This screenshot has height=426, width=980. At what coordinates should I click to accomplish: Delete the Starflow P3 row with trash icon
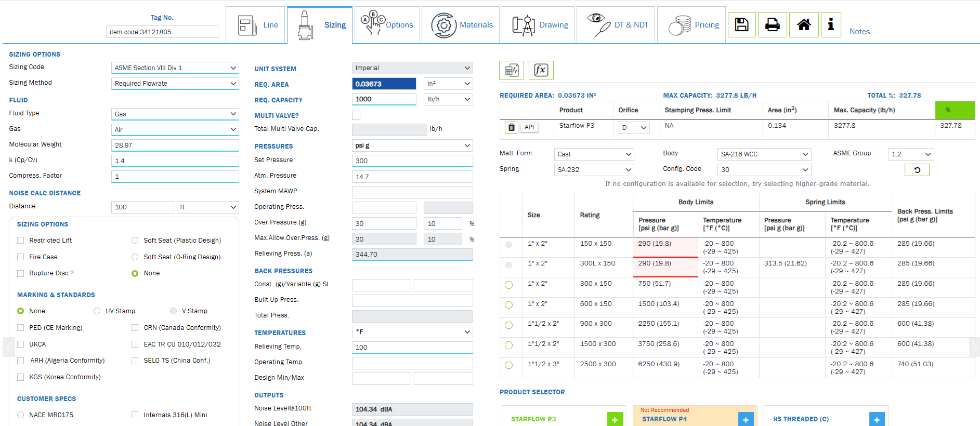point(512,127)
